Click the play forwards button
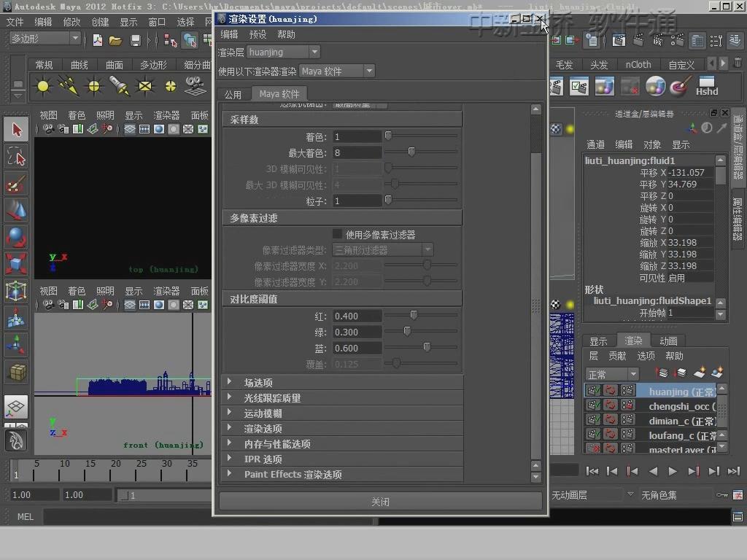Screen dimensions: 747x560 (x=672, y=471)
